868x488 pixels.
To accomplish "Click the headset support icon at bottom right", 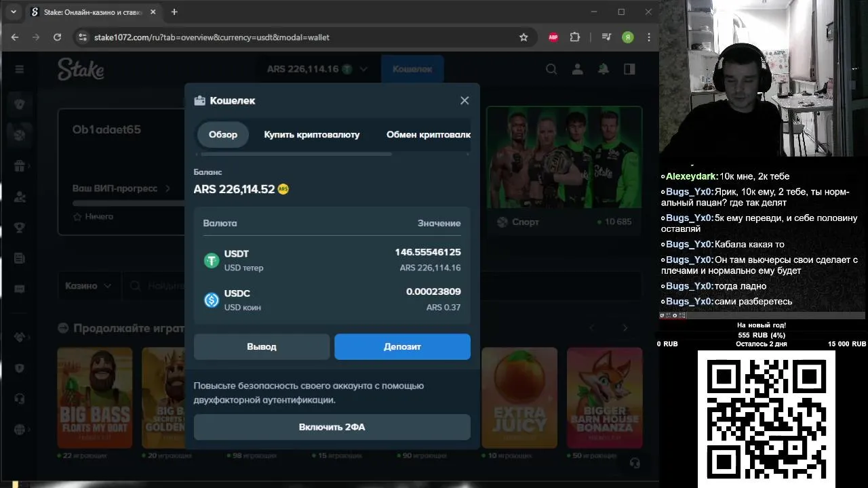I will [635, 463].
